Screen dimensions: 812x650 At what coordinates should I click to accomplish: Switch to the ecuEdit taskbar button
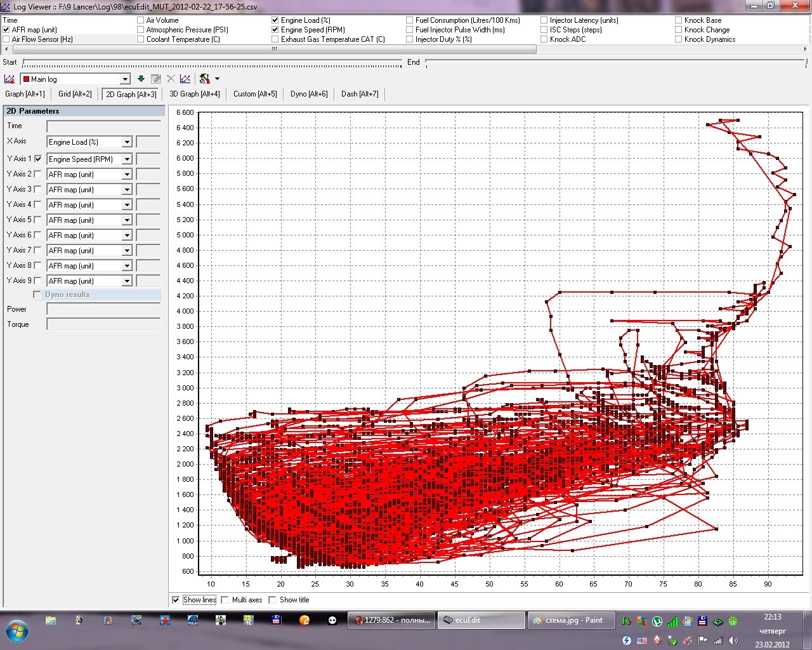coord(481,620)
